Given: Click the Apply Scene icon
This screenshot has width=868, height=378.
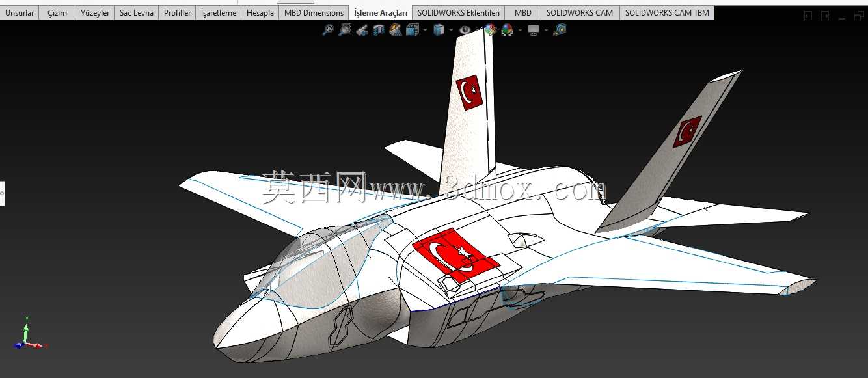Looking at the screenshot, I should pyautogui.click(x=507, y=30).
